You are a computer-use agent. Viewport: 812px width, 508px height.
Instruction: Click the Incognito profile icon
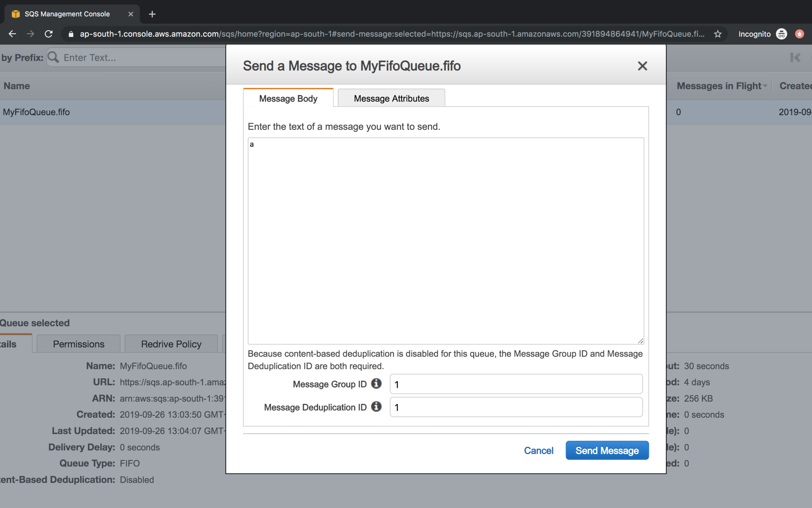pos(782,34)
